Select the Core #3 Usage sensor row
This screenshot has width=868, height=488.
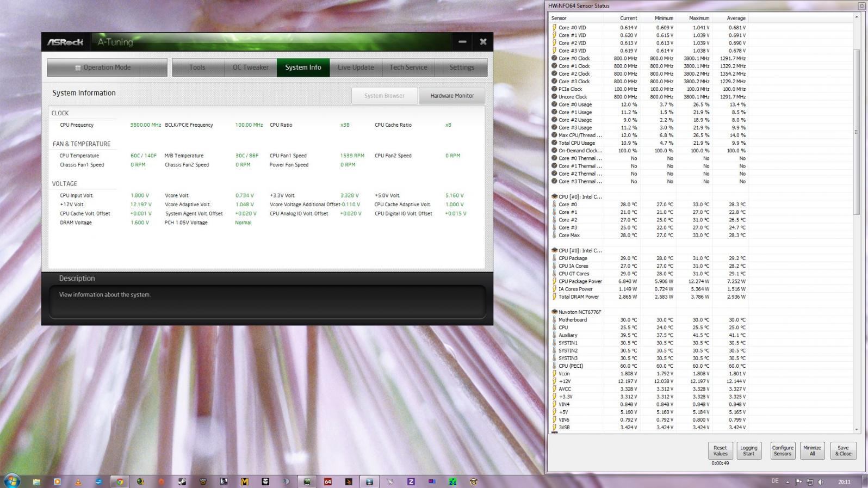click(649, 128)
